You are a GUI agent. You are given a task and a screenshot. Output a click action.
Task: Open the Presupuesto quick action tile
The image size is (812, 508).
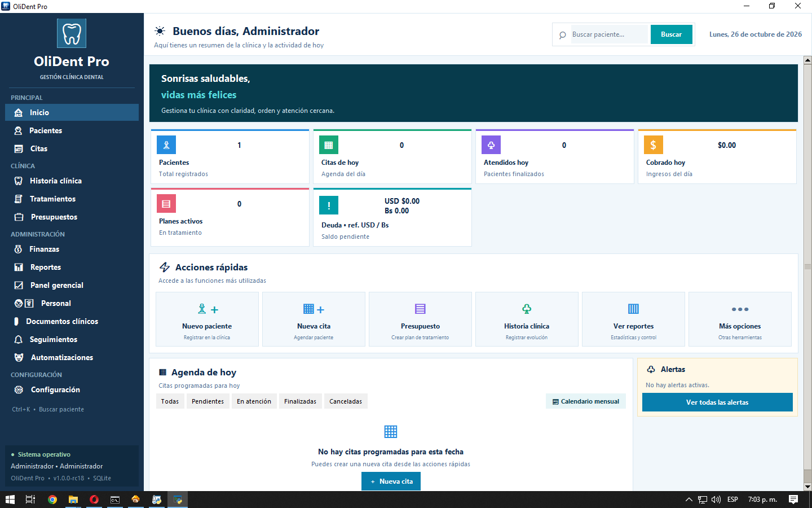point(420,319)
